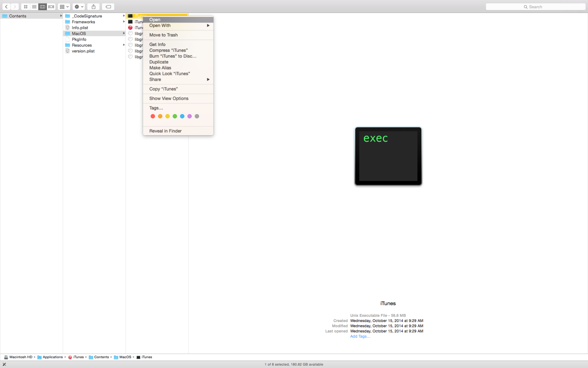Select the Resources folder
The image size is (588, 368).
click(x=94, y=45)
